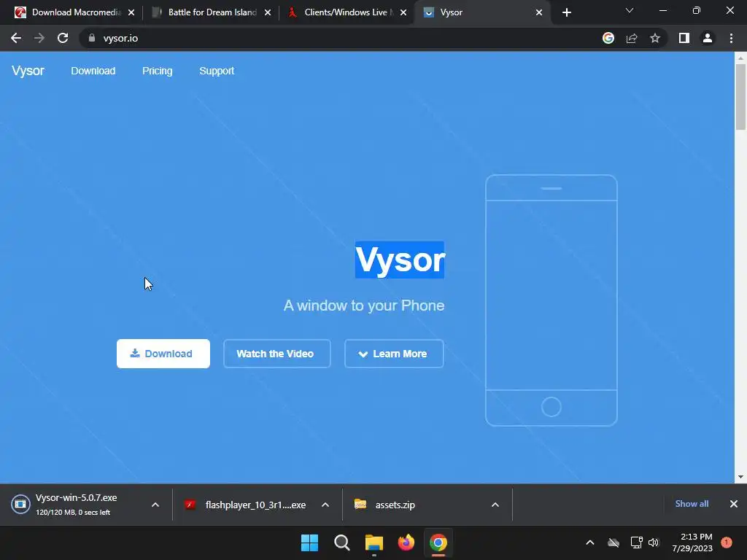Open the Chrome side panel
Viewport: 747px width, 560px height.
point(684,38)
